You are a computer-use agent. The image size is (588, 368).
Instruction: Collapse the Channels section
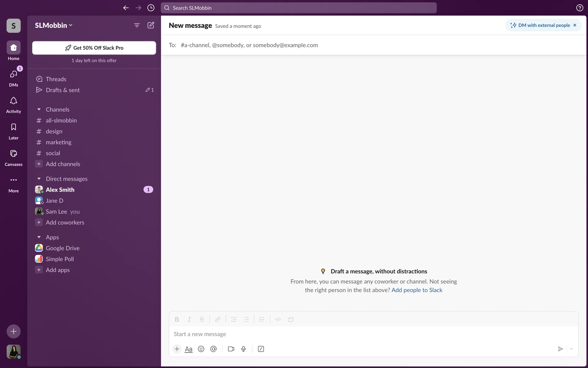pos(39,109)
